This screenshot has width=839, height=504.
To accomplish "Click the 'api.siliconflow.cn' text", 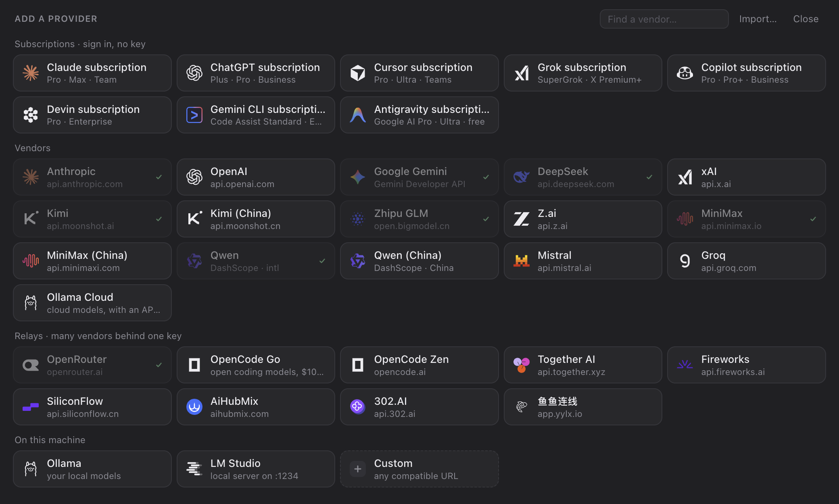I will coord(83,414).
